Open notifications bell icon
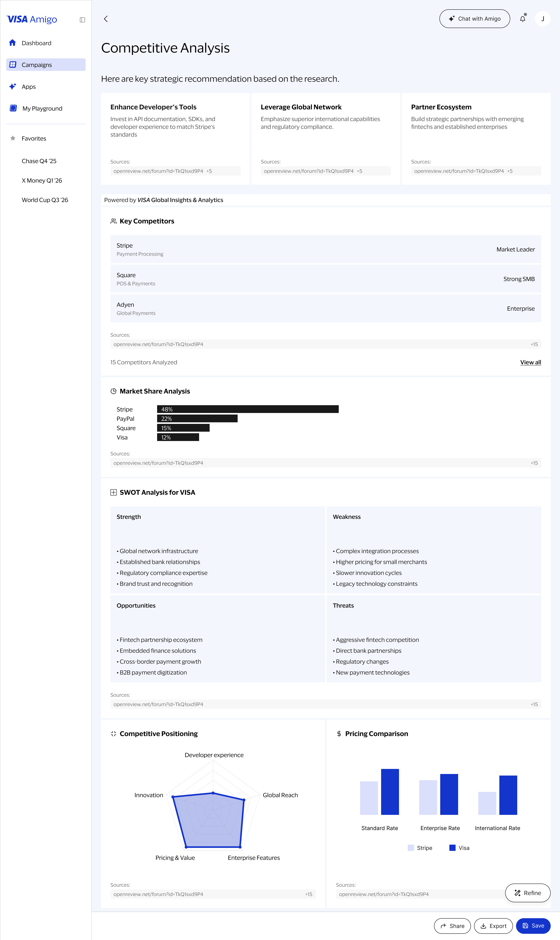Viewport: 560px width, 940px height. coord(522,19)
